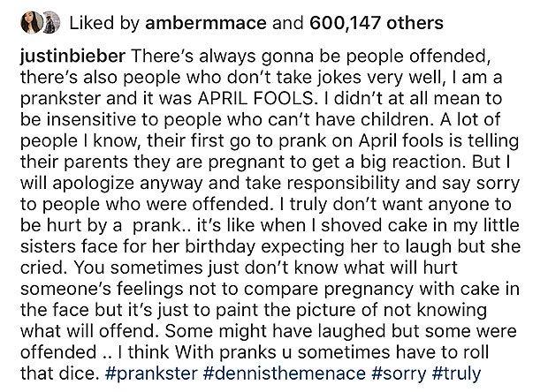View the 600,147 others who liked
Screen dimensions: 548x392
377,23
